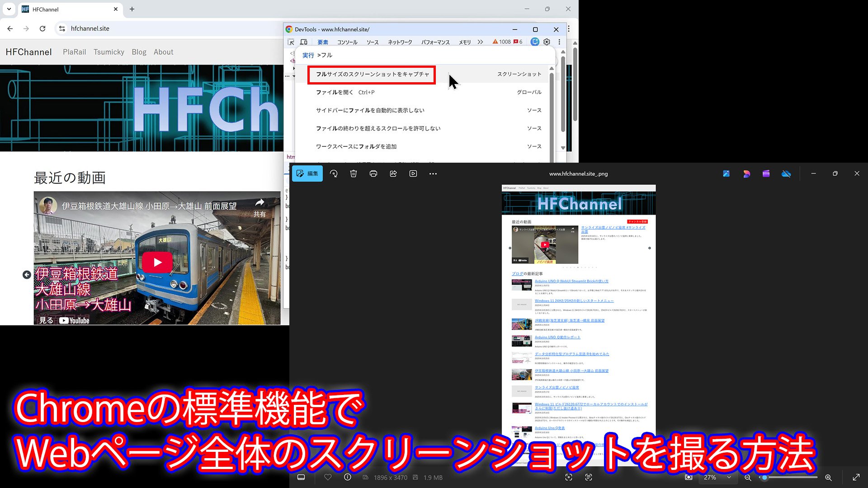Screen dimensions: 868x488
Task: Open the Chrome tab search dropdown
Action: click(x=9, y=9)
